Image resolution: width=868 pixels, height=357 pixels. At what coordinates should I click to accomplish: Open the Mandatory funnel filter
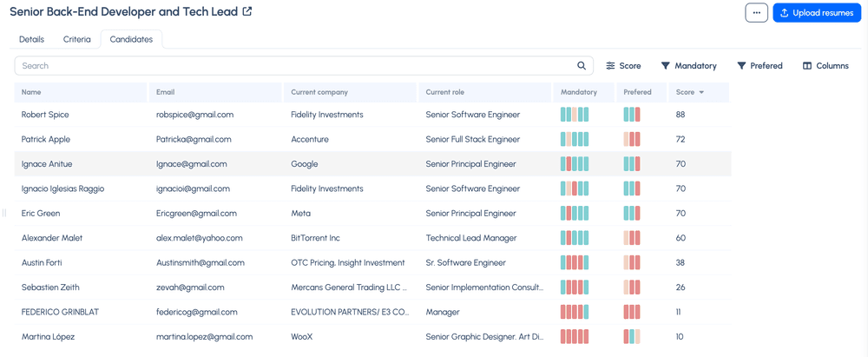pyautogui.click(x=688, y=65)
